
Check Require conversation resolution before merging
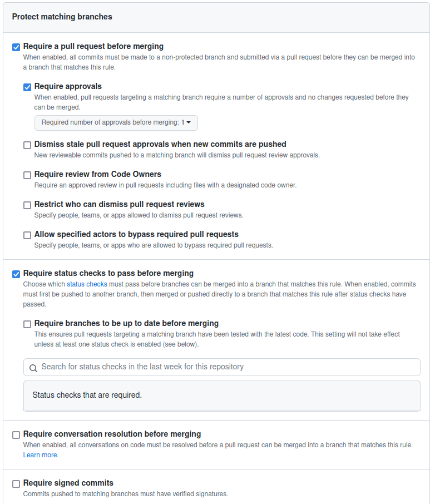tap(16, 435)
